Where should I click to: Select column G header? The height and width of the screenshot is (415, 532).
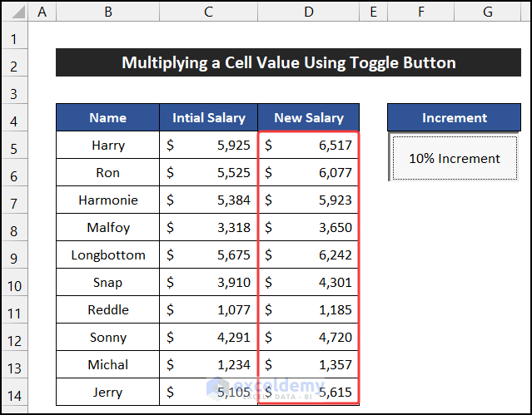tap(487, 12)
